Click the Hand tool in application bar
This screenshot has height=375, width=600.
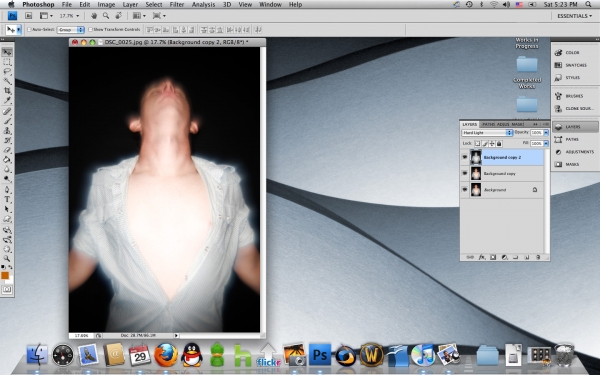tap(94, 16)
